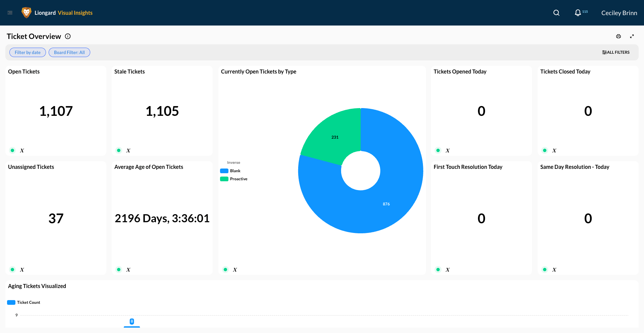Toggle the Proactive legend swatch
This screenshot has width=644, height=333.
(x=224, y=179)
